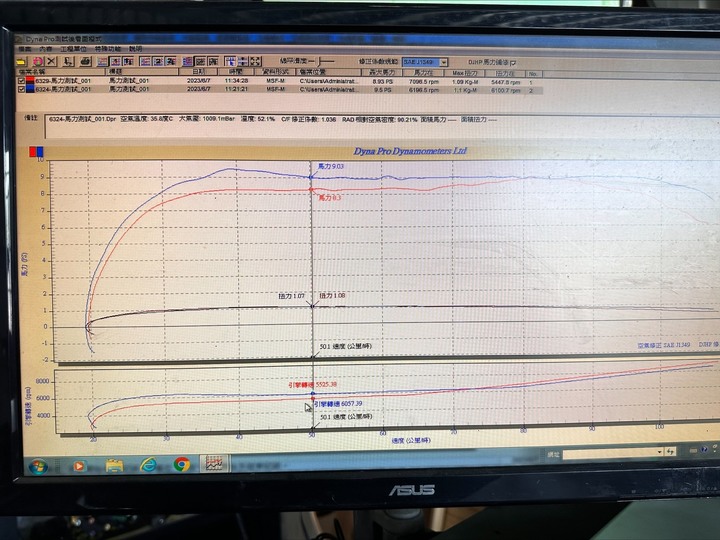This screenshot has height=540, width=720.
Task: Click the Max扭力 column header
Action: [x=465, y=73]
